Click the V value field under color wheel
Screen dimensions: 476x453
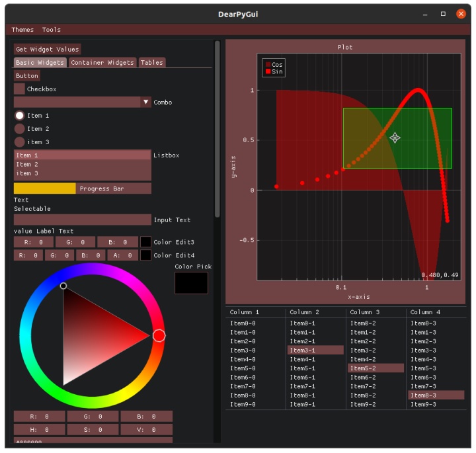click(x=147, y=430)
